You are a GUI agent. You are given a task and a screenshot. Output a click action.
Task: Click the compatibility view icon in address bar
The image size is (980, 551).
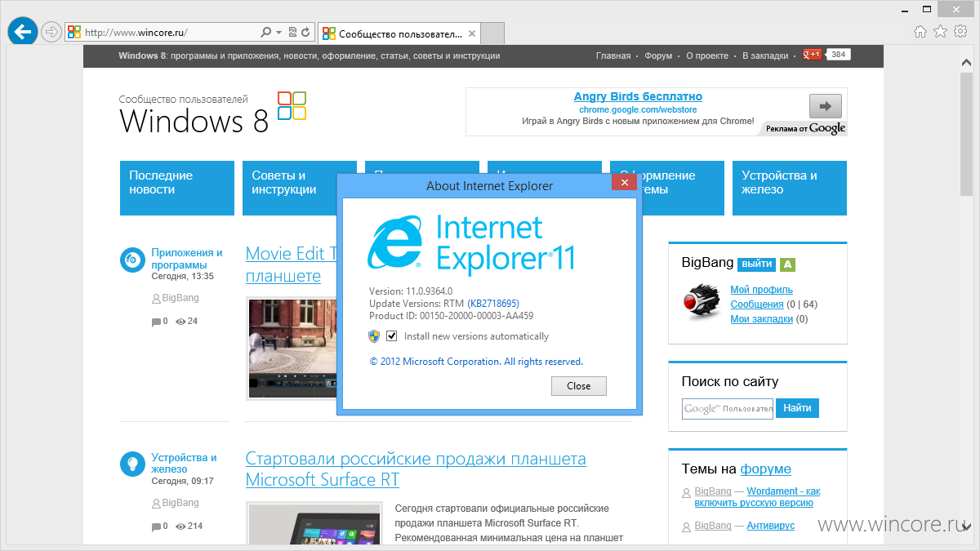292,33
